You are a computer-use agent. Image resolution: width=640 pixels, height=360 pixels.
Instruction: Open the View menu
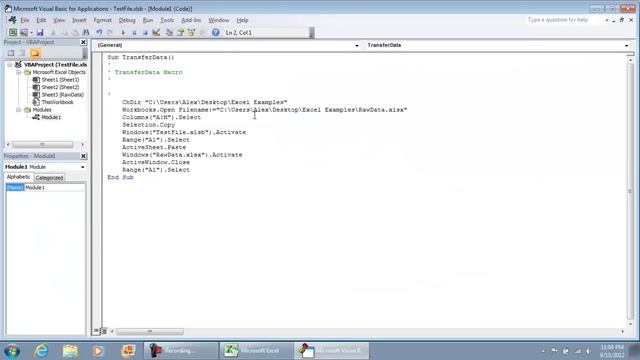click(x=59, y=20)
